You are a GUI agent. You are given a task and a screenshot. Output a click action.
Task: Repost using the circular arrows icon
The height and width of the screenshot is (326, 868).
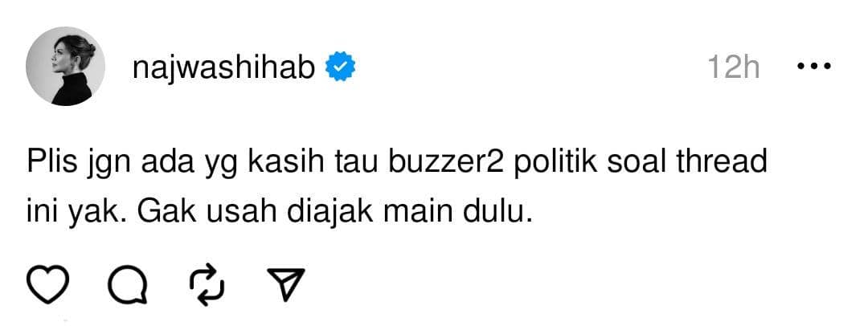(x=207, y=285)
